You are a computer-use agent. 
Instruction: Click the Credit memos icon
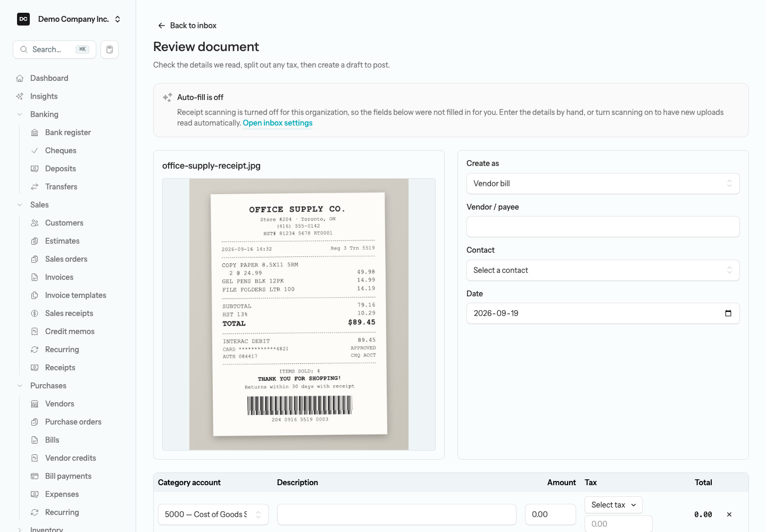[x=35, y=331]
